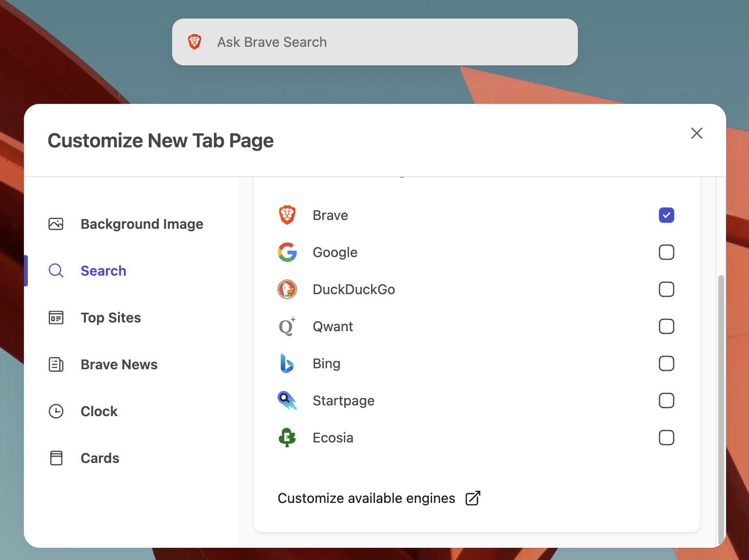Viewport: 749px width, 560px height.
Task: Click the Google logo icon
Action: coord(287,252)
